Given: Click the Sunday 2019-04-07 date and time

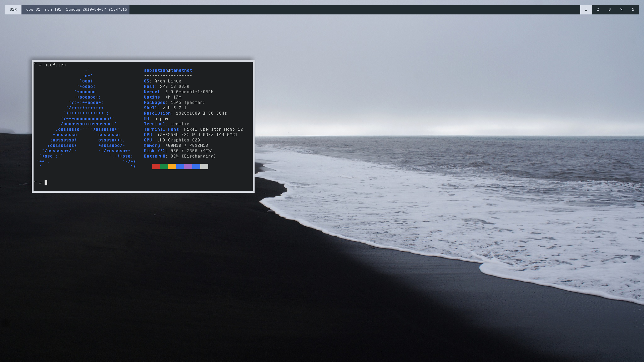Looking at the screenshot, I should point(97,10).
